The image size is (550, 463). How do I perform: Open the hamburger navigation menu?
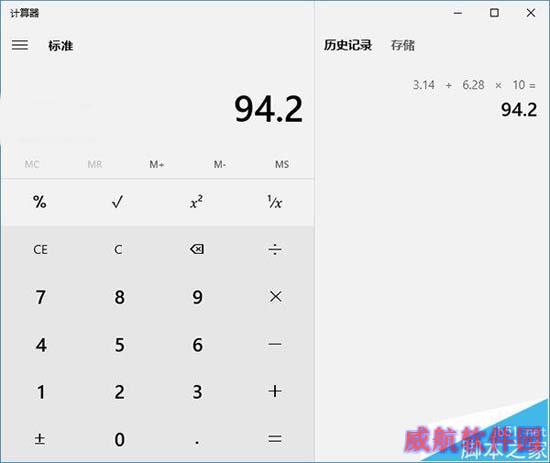pos(20,45)
